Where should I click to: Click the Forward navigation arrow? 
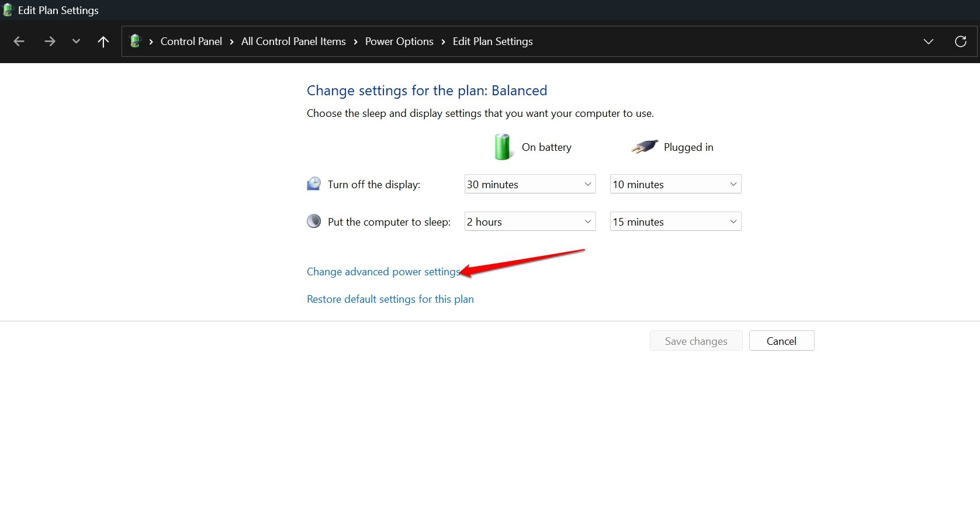50,41
